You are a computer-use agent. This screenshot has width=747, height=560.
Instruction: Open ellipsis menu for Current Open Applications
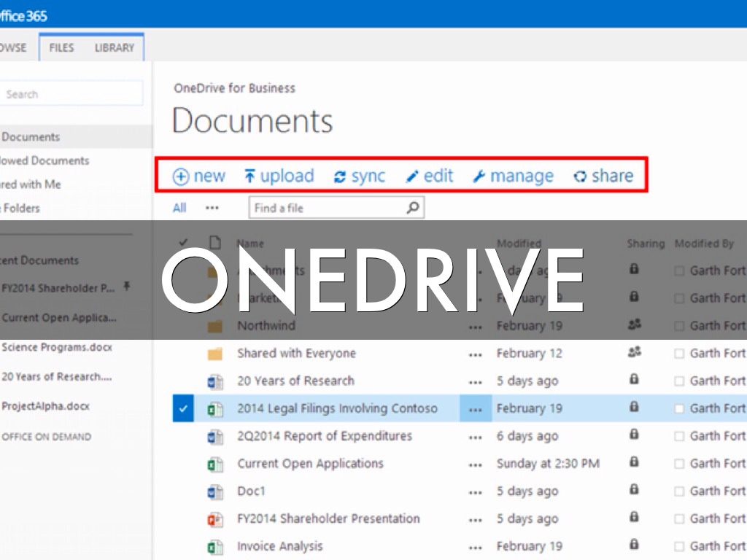[x=476, y=464]
